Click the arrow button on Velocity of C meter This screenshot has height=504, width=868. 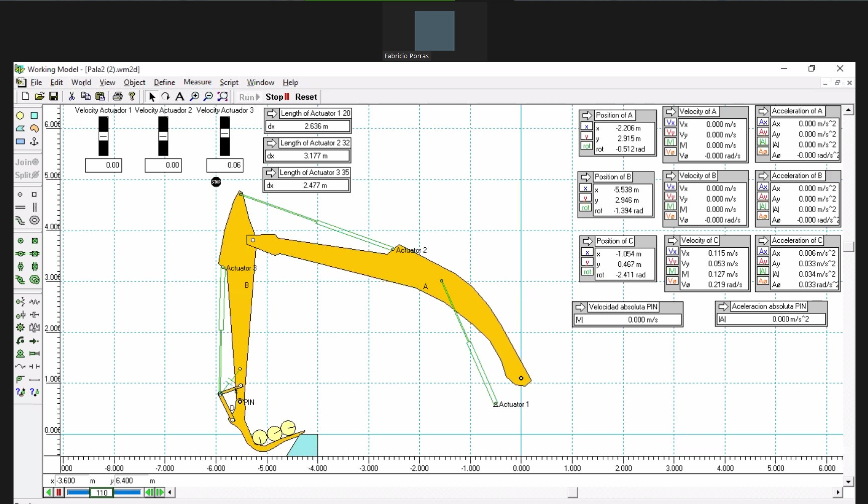coord(672,241)
